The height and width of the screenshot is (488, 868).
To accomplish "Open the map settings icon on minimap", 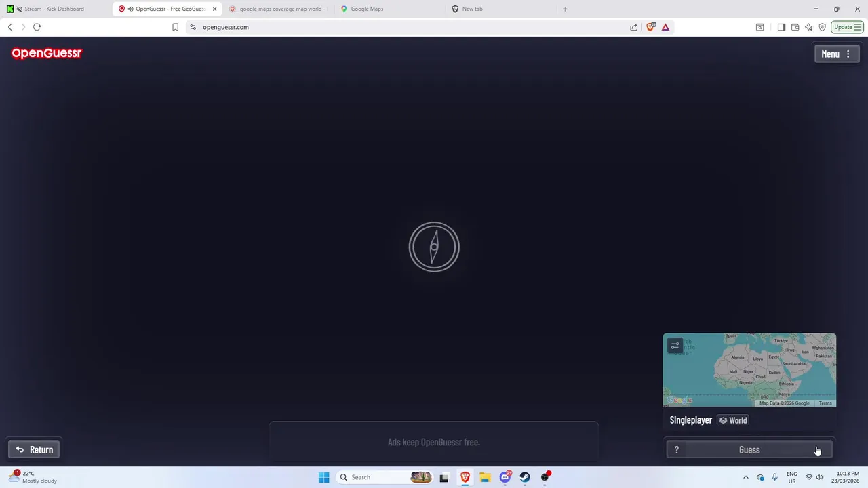I will pos(675,346).
